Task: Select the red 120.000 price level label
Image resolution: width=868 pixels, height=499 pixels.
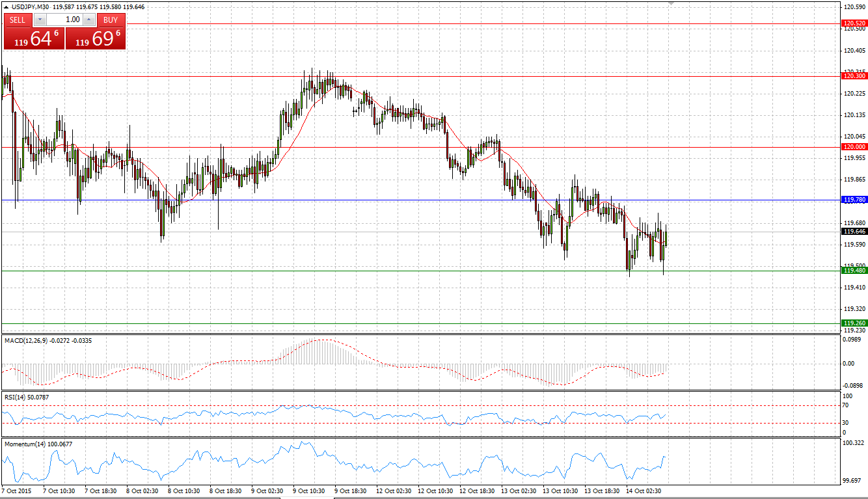Action: [854, 147]
